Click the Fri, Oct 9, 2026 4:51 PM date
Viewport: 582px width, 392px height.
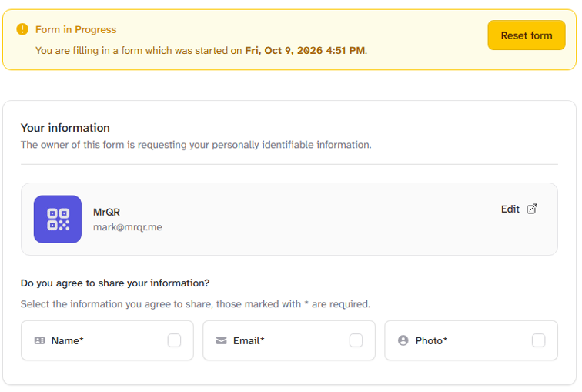coord(305,51)
